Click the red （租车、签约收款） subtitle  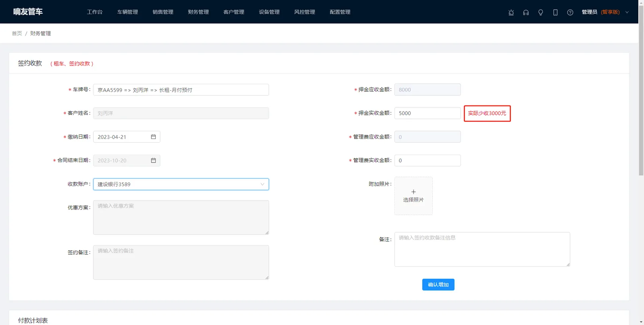coord(72,64)
